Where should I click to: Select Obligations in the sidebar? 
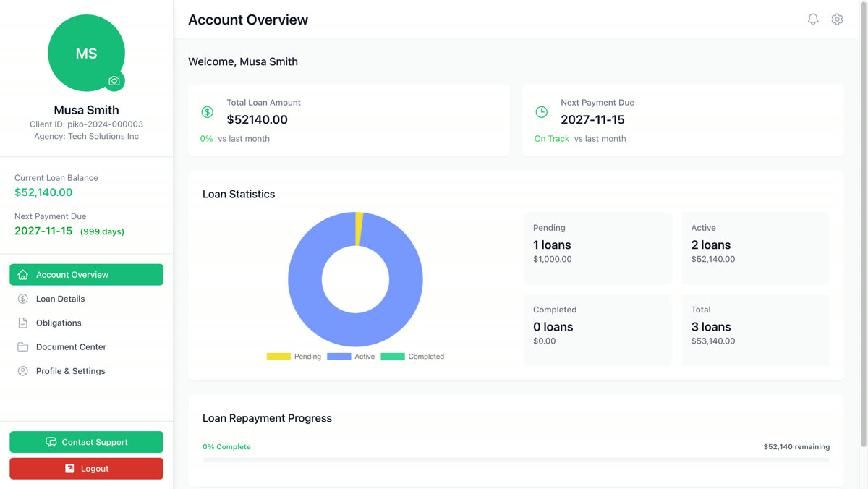pyautogui.click(x=86, y=323)
